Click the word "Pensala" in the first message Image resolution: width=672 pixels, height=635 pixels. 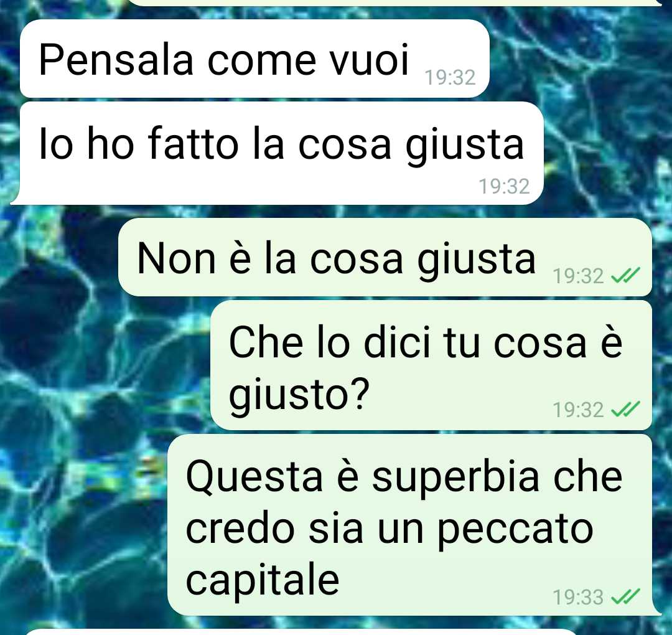click(x=116, y=60)
